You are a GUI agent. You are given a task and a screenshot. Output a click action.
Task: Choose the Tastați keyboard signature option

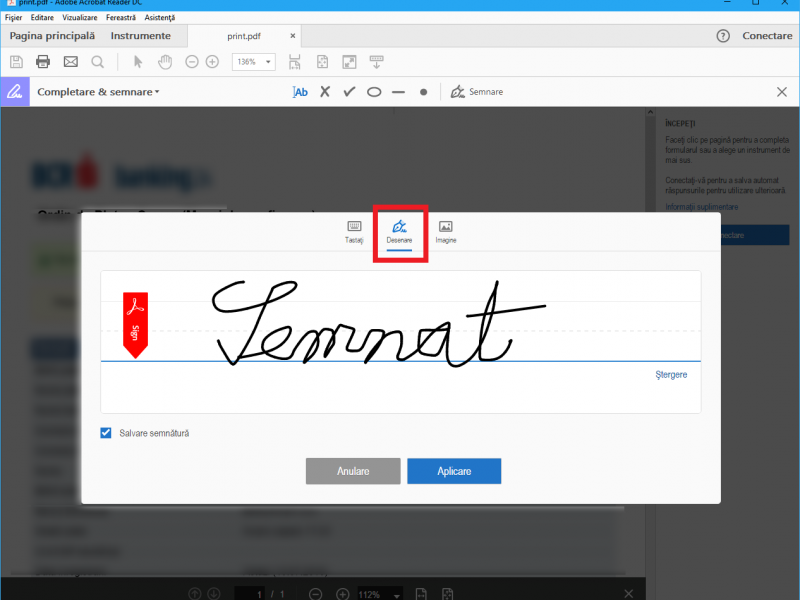tap(354, 232)
